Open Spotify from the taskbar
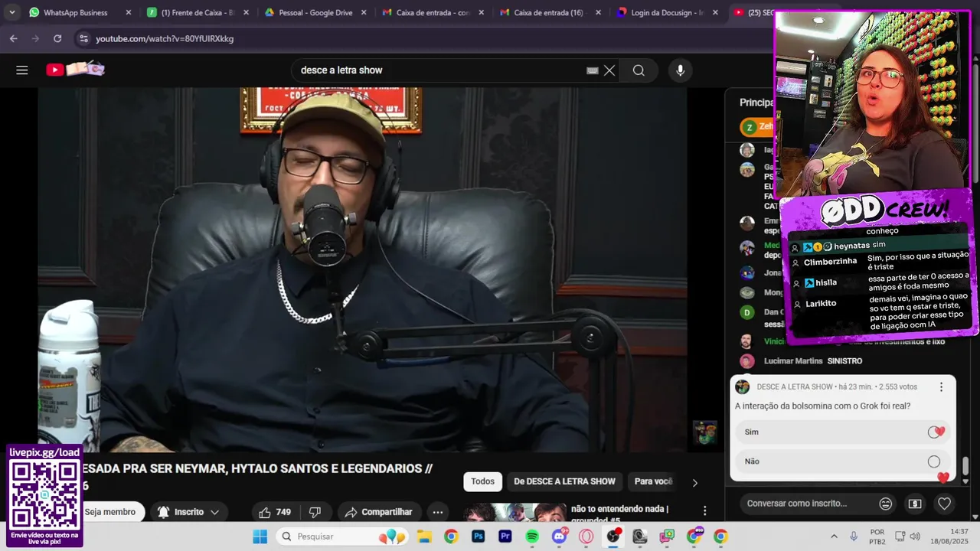 (532, 536)
